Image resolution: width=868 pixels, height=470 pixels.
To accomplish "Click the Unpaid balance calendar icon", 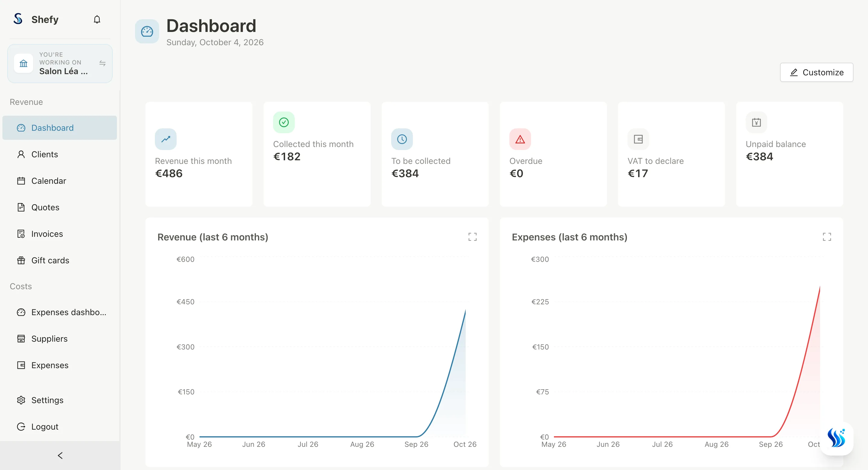I will tap(756, 122).
